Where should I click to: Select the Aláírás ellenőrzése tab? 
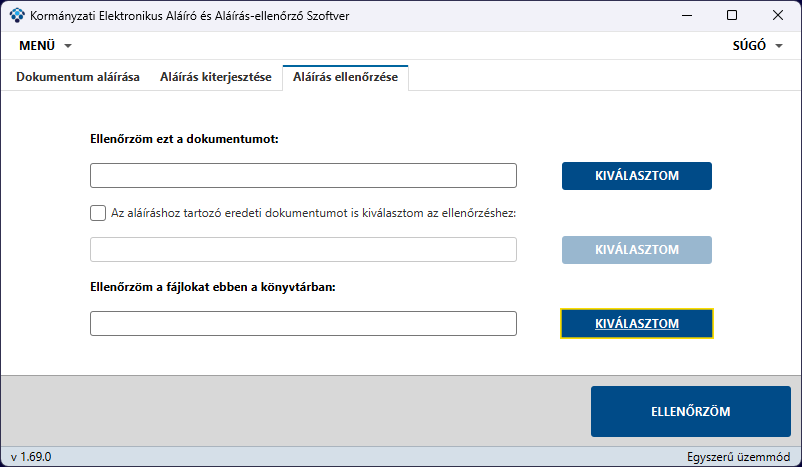click(345, 77)
